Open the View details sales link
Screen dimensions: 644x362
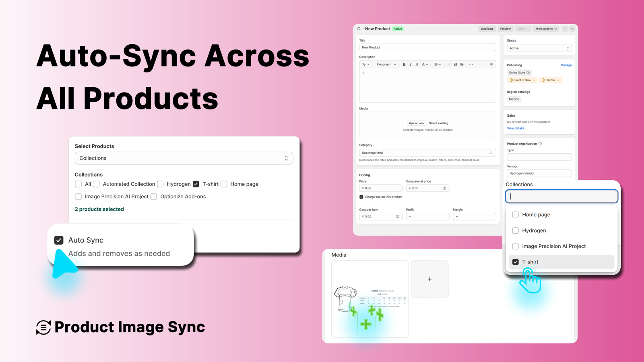[515, 128]
